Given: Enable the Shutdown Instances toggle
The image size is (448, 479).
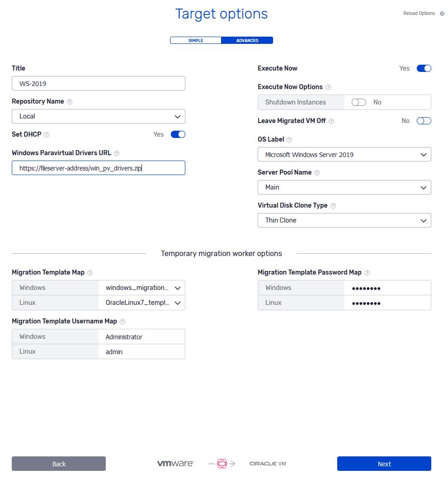Looking at the screenshot, I should tap(358, 102).
